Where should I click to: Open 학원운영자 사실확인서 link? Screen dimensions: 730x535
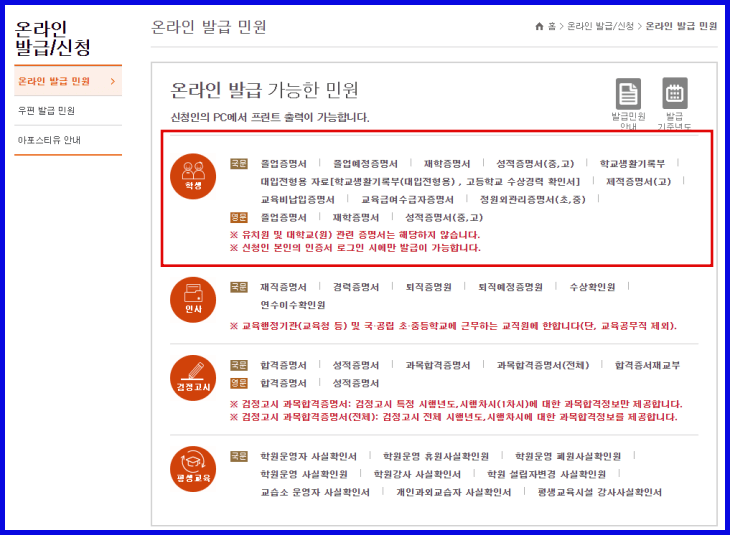click(x=309, y=456)
